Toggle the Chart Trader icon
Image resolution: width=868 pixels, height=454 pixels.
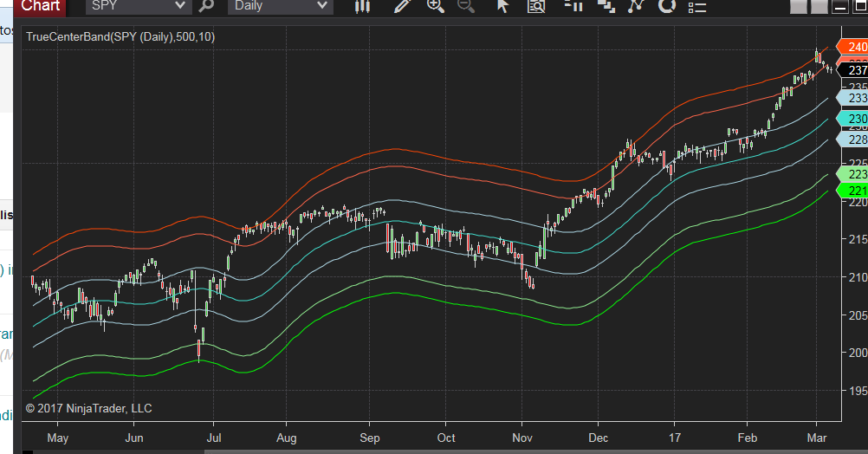tap(573, 6)
